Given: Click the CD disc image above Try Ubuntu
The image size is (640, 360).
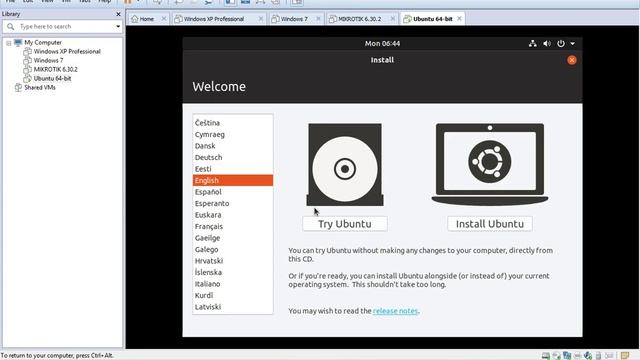Looking at the screenshot, I should pos(345,164).
